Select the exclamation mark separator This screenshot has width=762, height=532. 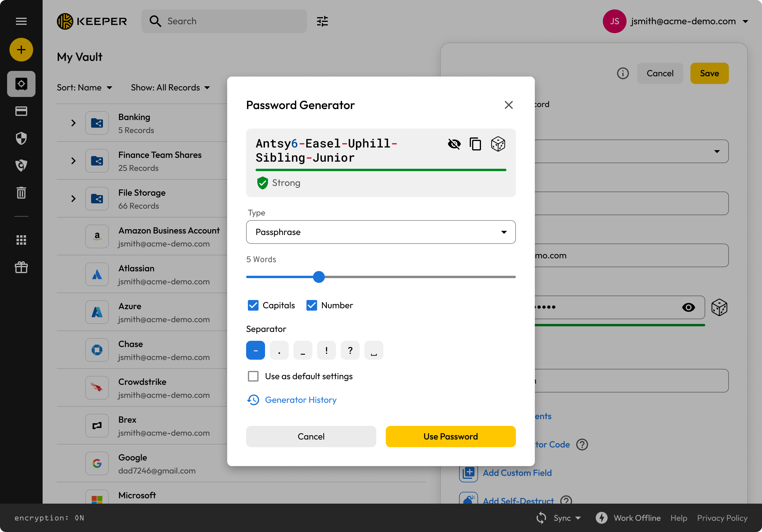326,350
